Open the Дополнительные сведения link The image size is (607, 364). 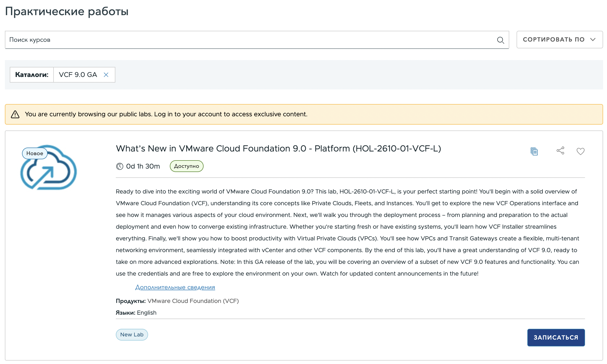tap(175, 287)
